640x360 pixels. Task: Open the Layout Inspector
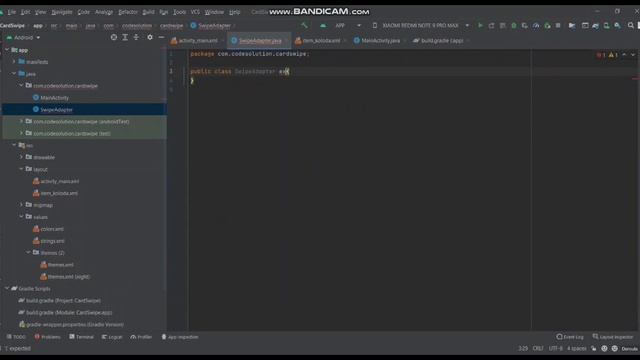pos(613,337)
